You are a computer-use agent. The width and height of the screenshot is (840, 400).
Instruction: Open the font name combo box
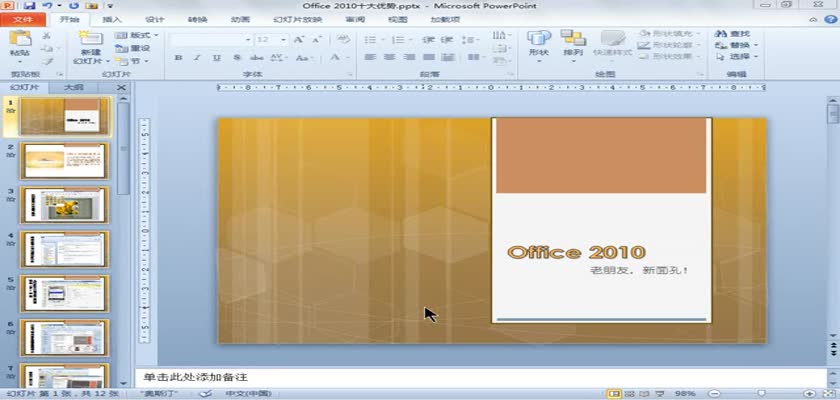click(211, 40)
